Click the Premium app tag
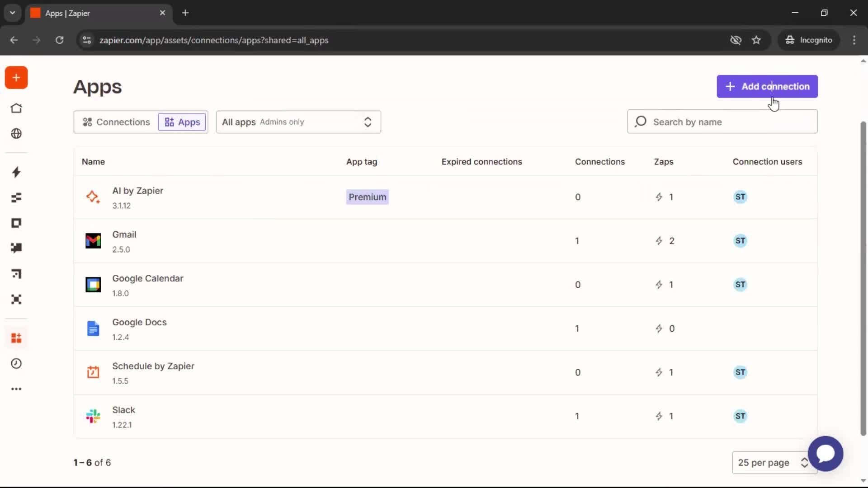The width and height of the screenshot is (868, 488). [x=368, y=197]
